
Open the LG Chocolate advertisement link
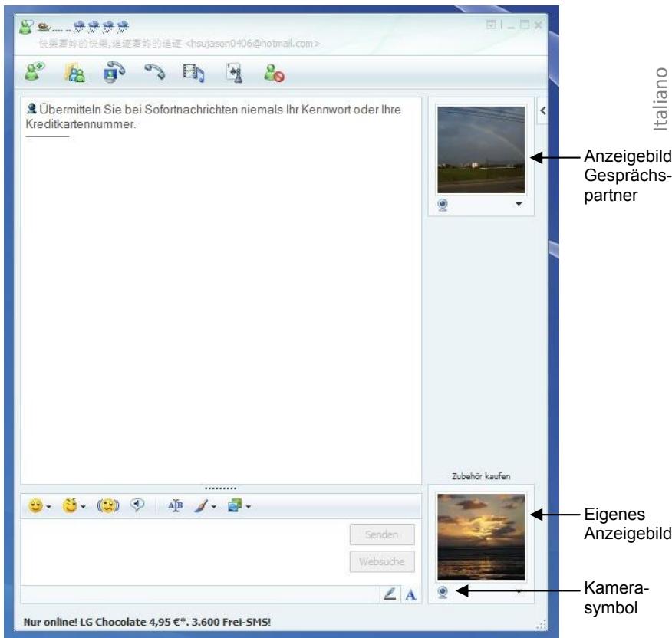(x=147, y=622)
